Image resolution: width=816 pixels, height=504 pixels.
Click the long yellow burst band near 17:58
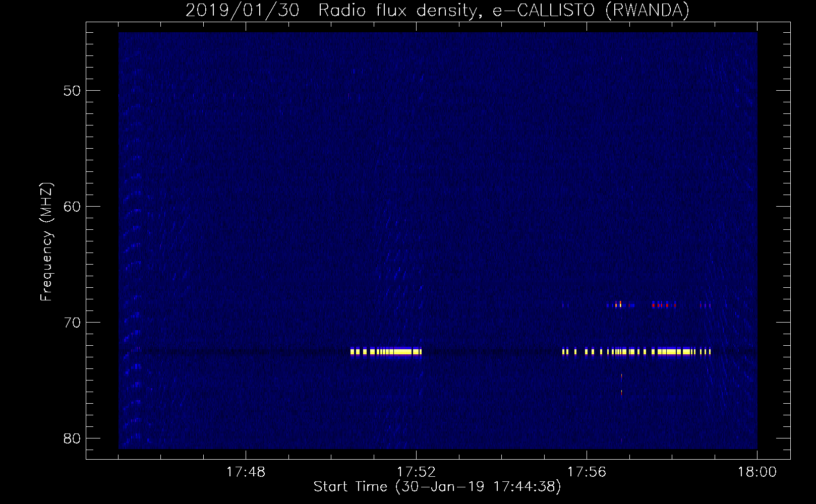tap(636, 351)
